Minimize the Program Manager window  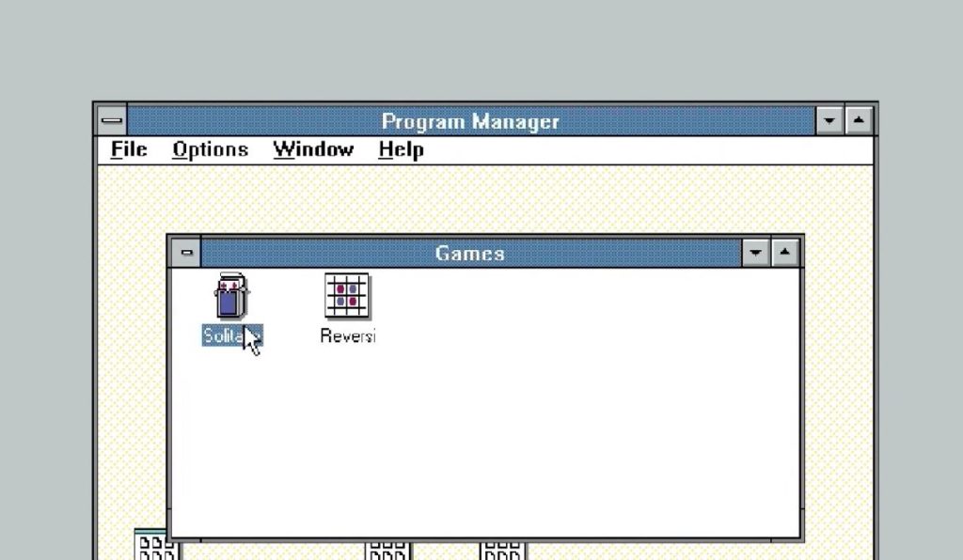(829, 120)
